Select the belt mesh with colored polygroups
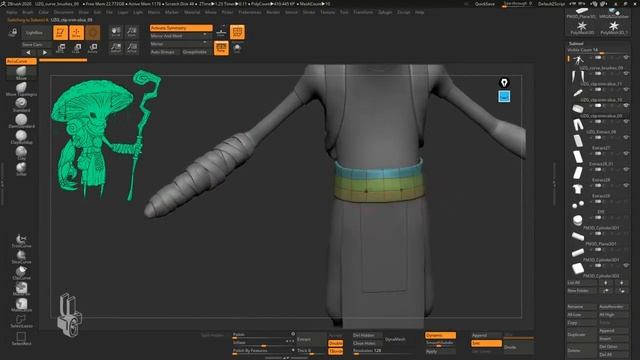This screenshot has height=360, width=640. 380,182
